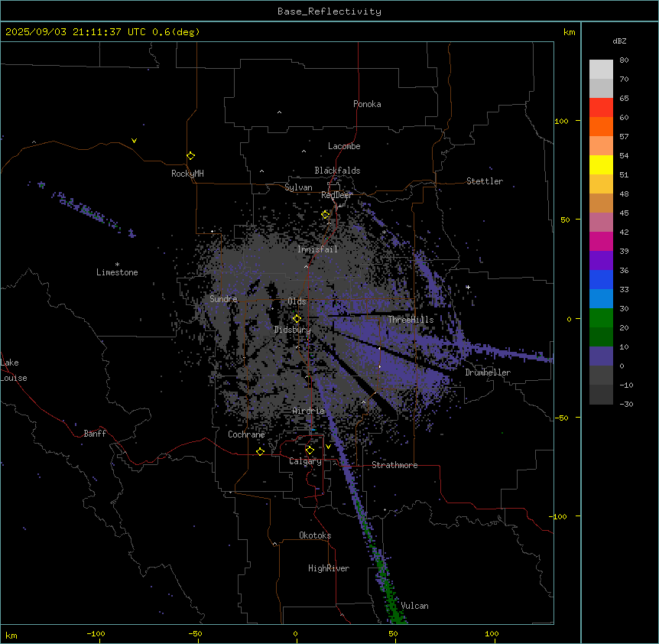The height and width of the screenshot is (644, 659).
Task: Select the slate purple 0-10 dBZ swatch
Action: (601, 356)
